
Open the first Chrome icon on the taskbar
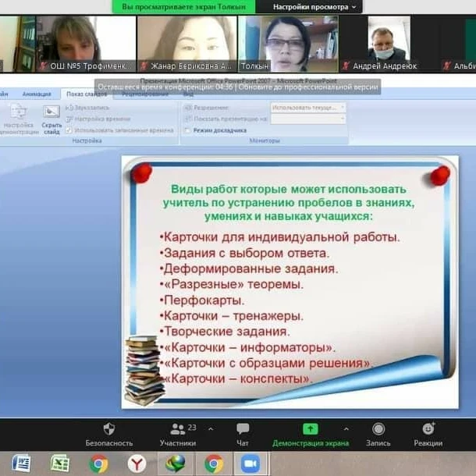[98, 464]
